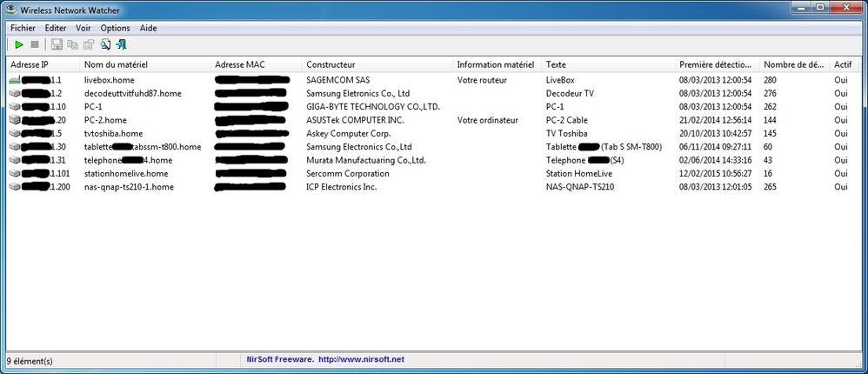Click the 21/02/2014 12:56:14 detection date

(x=715, y=120)
